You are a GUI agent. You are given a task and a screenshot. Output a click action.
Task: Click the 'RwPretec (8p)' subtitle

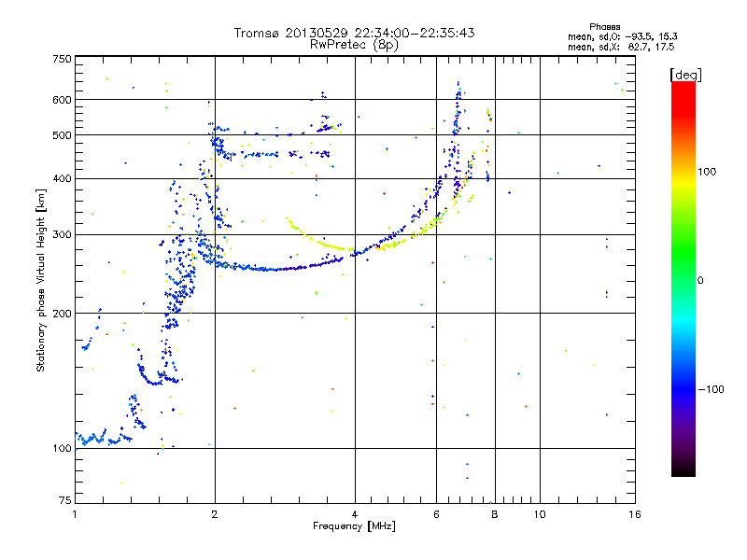(354, 45)
